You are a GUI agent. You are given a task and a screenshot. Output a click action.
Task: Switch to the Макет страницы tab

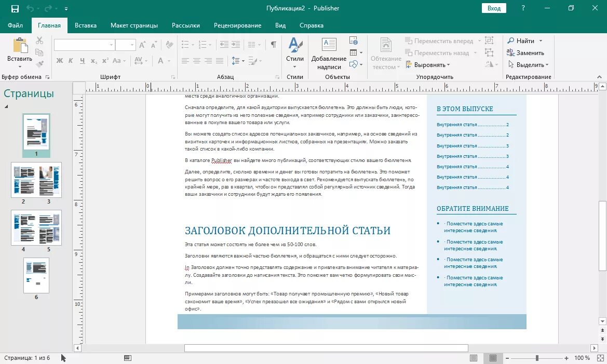pyautogui.click(x=134, y=25)
